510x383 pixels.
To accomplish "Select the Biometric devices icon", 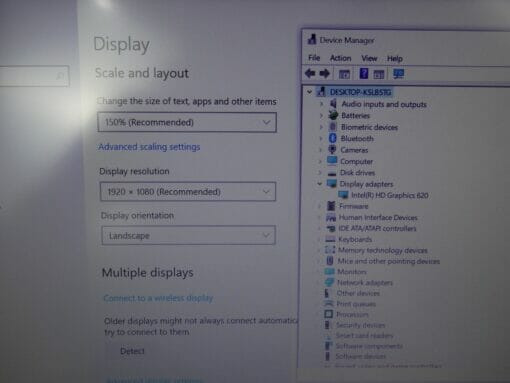I will click(333, 127).
